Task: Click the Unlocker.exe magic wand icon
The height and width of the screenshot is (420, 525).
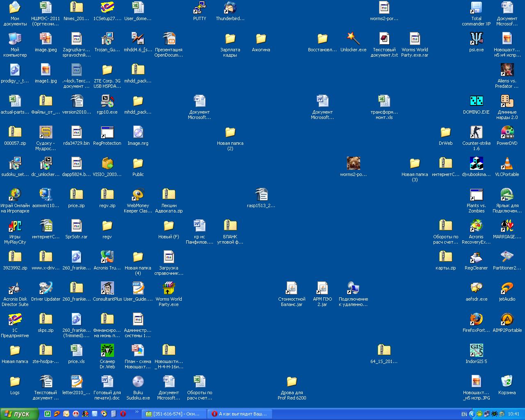Action: click(x=353, y=39)
